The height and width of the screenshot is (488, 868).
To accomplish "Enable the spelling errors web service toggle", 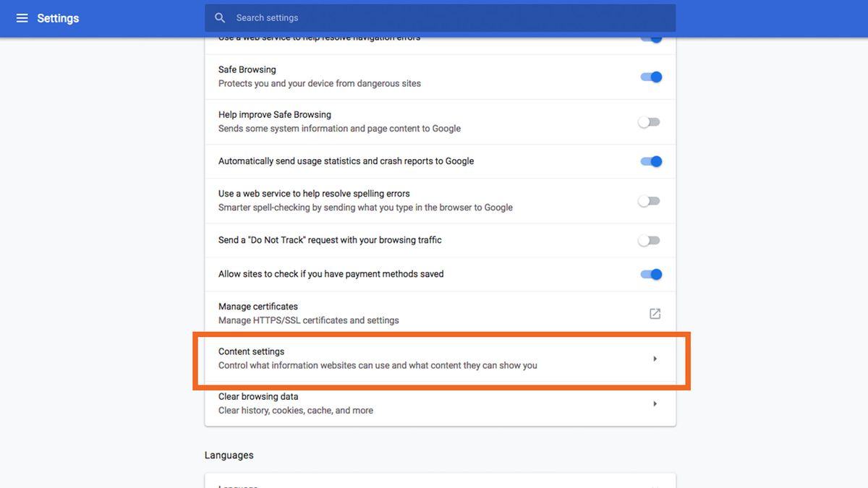I will point(648,200).
